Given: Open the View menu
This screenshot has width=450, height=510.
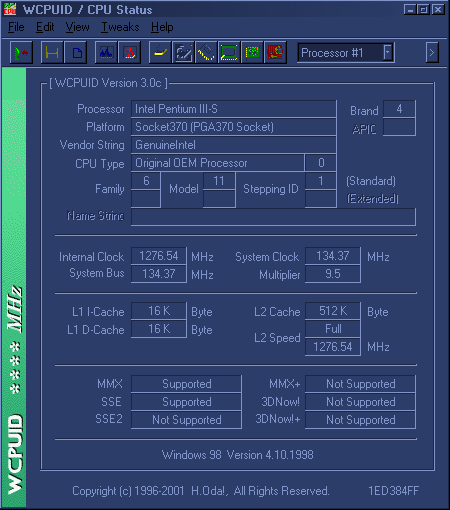Looking at the screenshot, I should (77, 27).
